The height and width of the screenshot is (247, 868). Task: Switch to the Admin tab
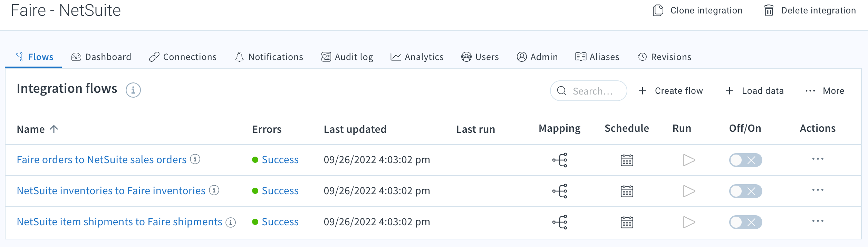(537, 57)
